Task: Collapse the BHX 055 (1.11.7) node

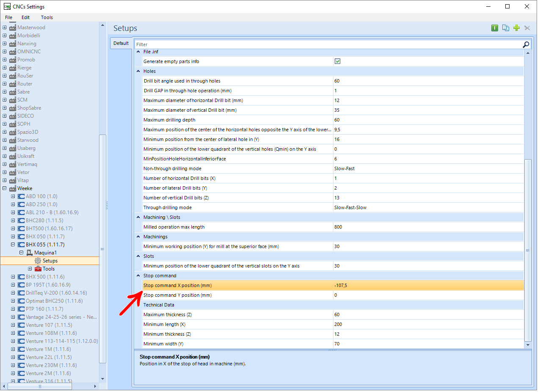Action: coord(13,245)
